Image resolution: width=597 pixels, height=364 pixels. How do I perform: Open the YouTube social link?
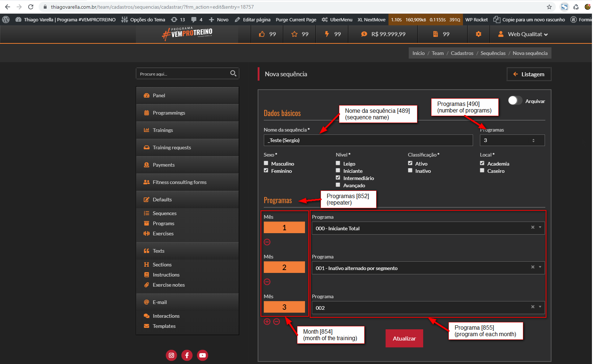point(202,355)
